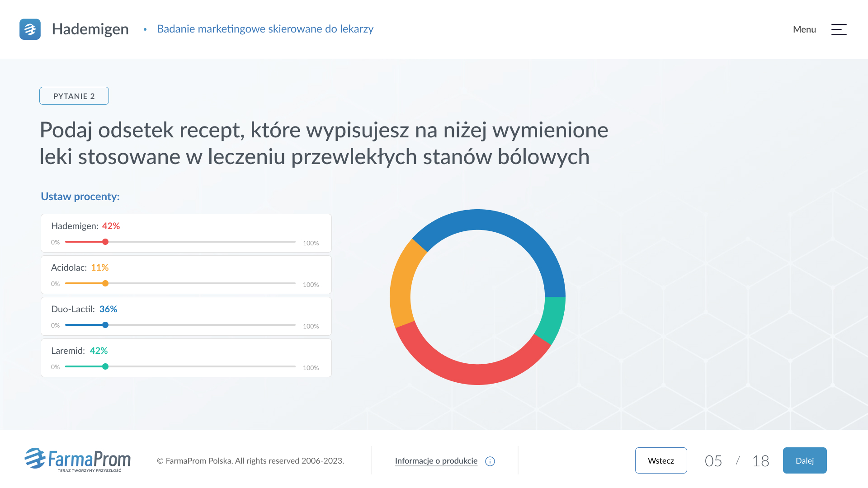Click the FarmaProm footer logo
Image resolution: width=868 pixels, height=488 pixels.
coord(77,460)
